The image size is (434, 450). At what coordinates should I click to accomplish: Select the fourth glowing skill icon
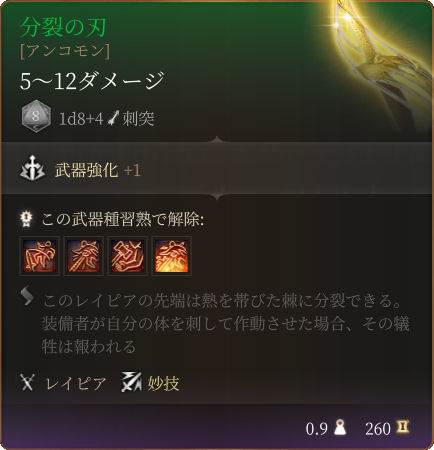171,256
